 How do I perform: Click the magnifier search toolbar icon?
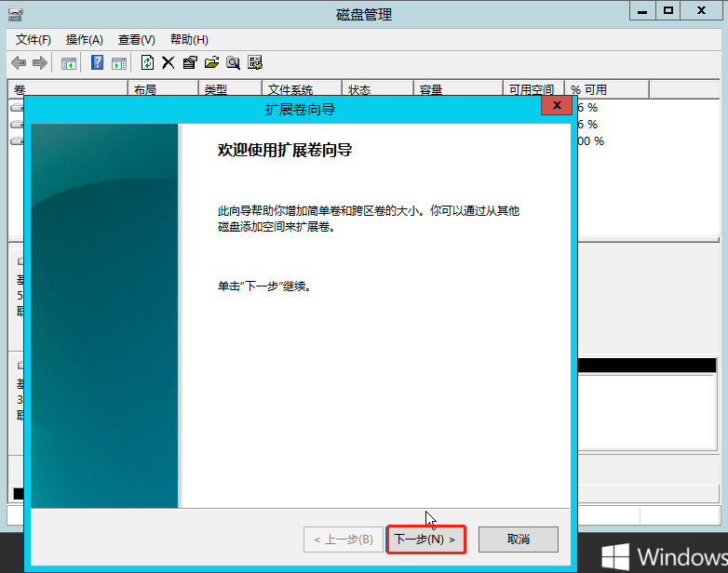click(233, 62)
